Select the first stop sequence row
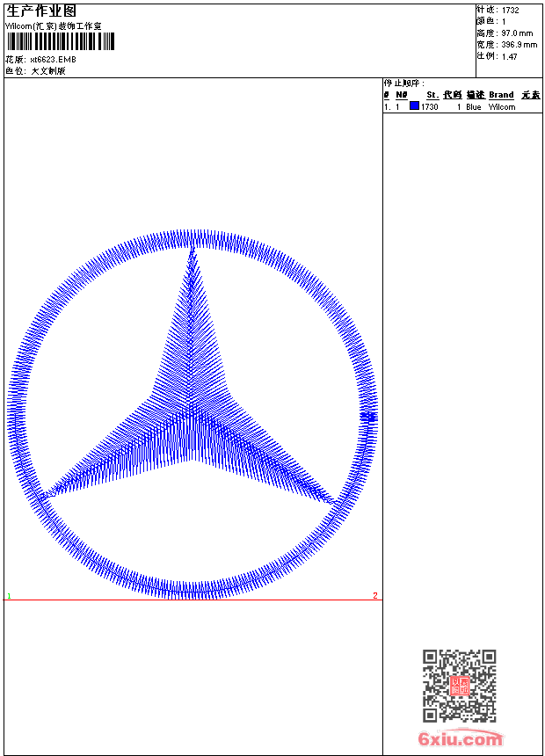The width and height of the screenshot is (545, 756). pos(461,107)
